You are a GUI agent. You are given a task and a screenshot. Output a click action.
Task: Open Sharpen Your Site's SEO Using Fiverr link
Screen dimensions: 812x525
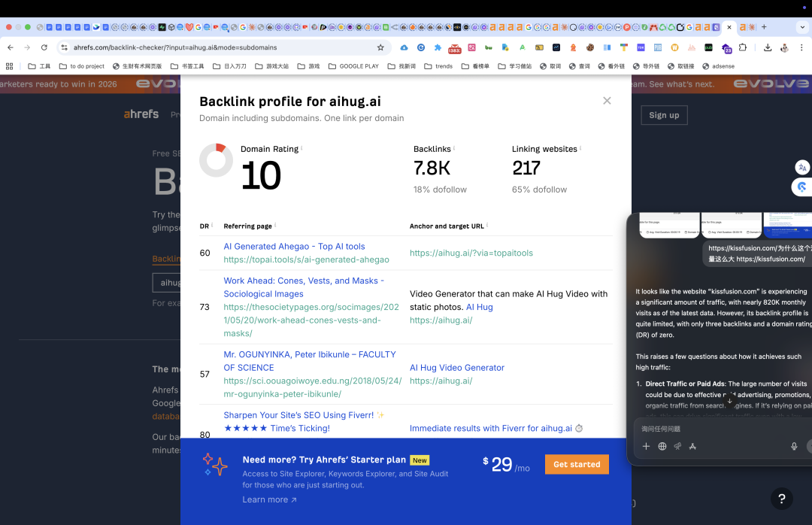click(x=304, y=421)
